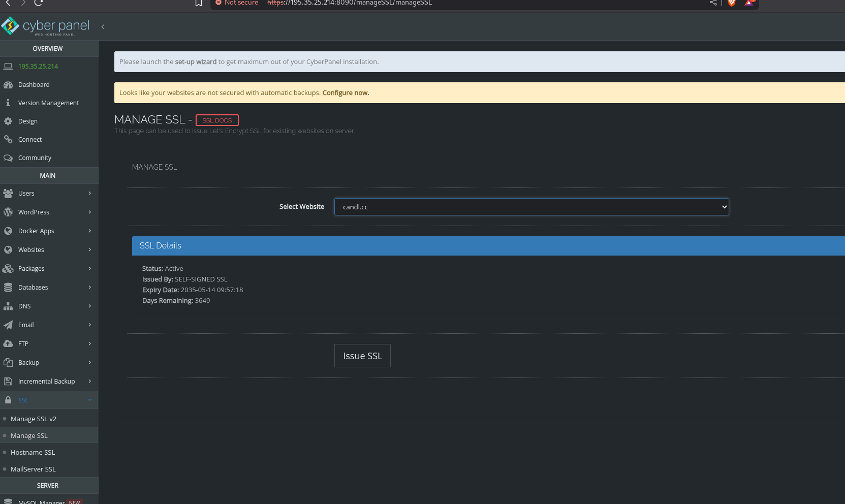Viewport: 845px width, 504px height.
Task: Click the Community chat bubbles icon
Action: (x=8, y=157)
